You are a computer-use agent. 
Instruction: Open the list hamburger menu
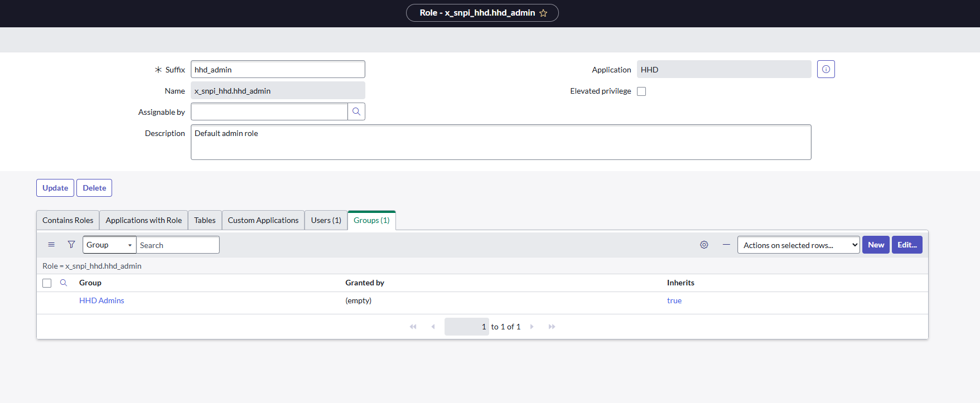pyautogui.click(x=51, y=245)
